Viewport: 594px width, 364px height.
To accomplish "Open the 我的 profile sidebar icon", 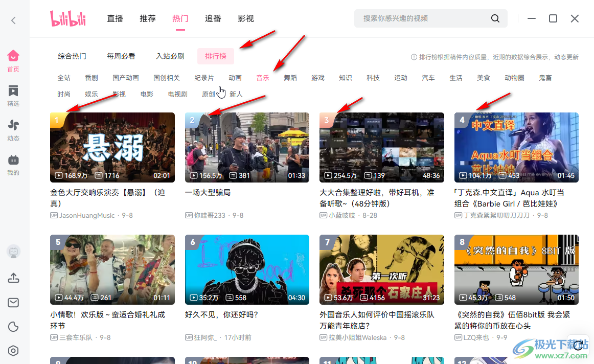I will click(x=13, y=165).
